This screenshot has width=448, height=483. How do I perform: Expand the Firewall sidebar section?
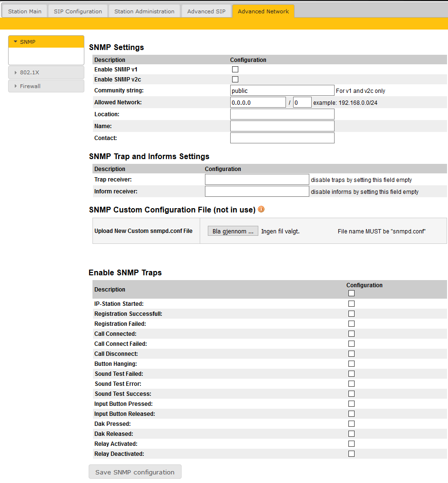[46, 86]
